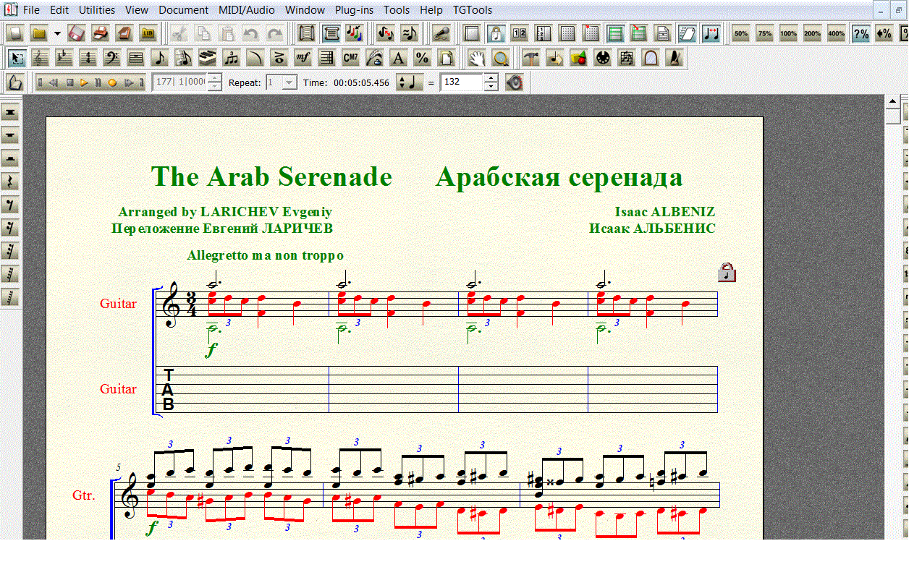922x588 pixels.
Task: Open the Plug-ins menu
Action: tap(355, 10)
